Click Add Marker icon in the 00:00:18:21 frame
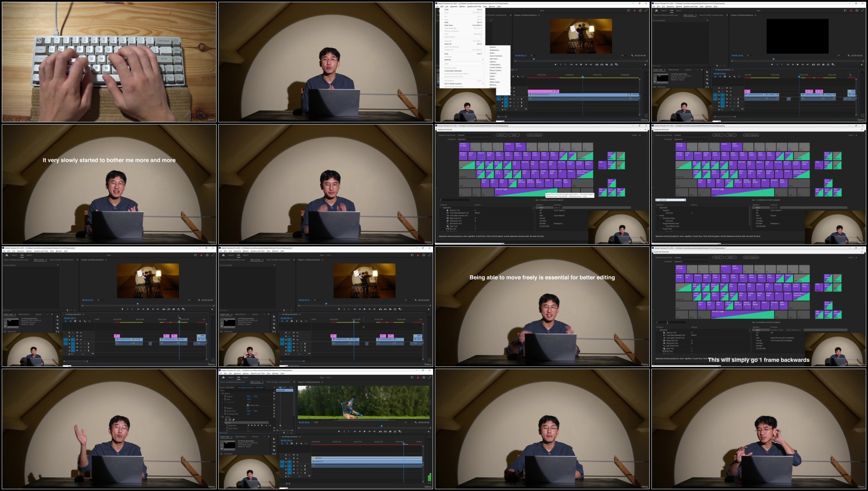This screenshot has width=868, height=491. (122, 309)
